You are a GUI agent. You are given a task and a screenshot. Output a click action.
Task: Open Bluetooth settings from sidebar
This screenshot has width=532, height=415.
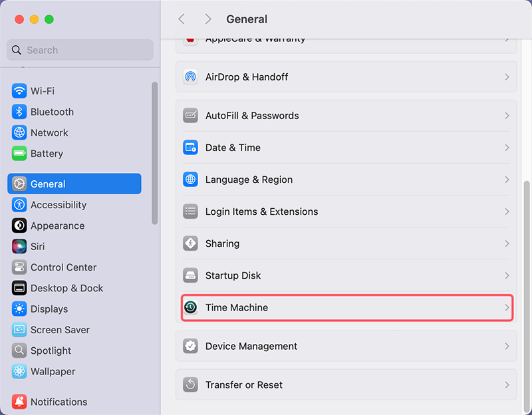[52, 112]
